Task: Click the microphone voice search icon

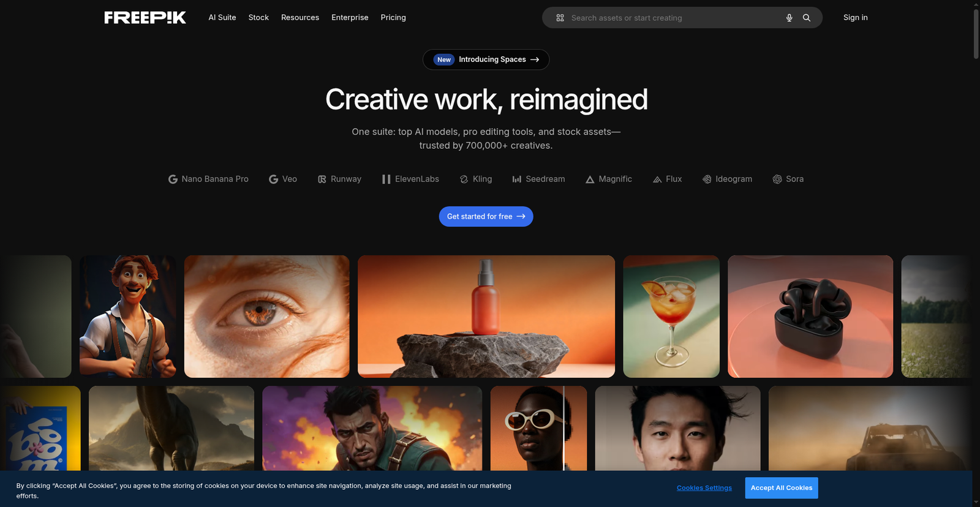Action: pyautogui.click(x=789, y=18)
